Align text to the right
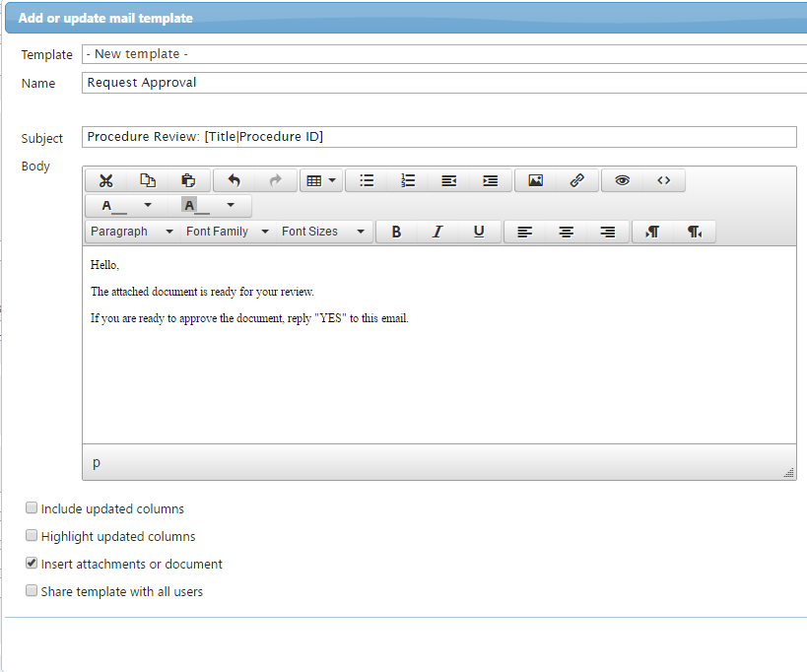 click(x=607, y=232)
